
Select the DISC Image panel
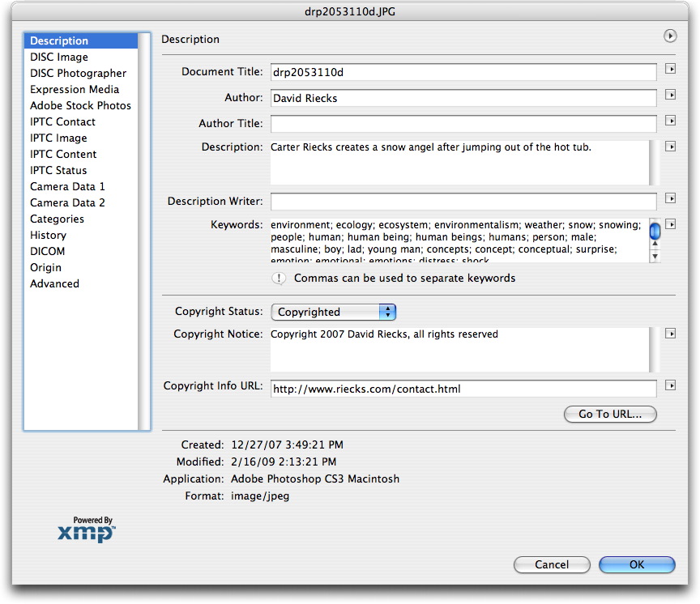[x=81, y=57]
